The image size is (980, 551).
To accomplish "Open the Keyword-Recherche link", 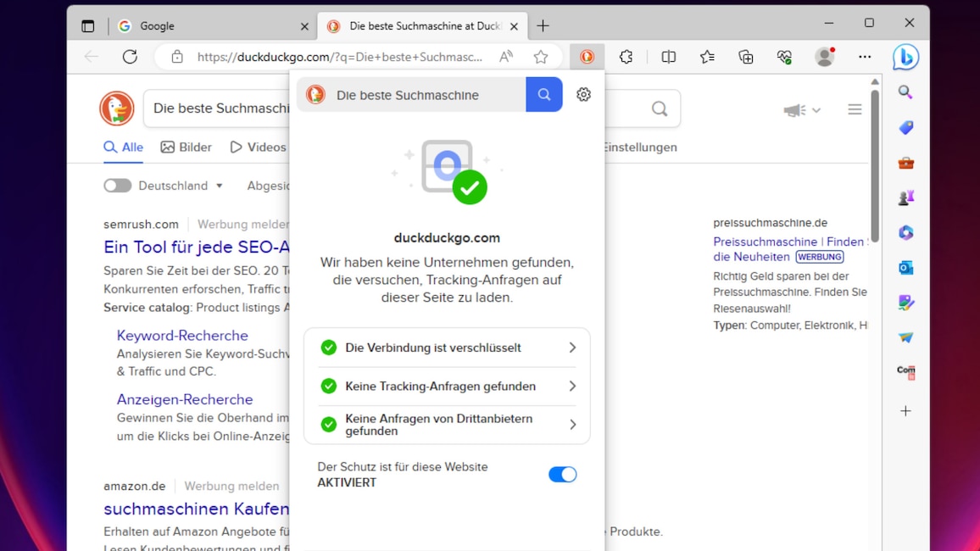I will (x=182, y=336).
